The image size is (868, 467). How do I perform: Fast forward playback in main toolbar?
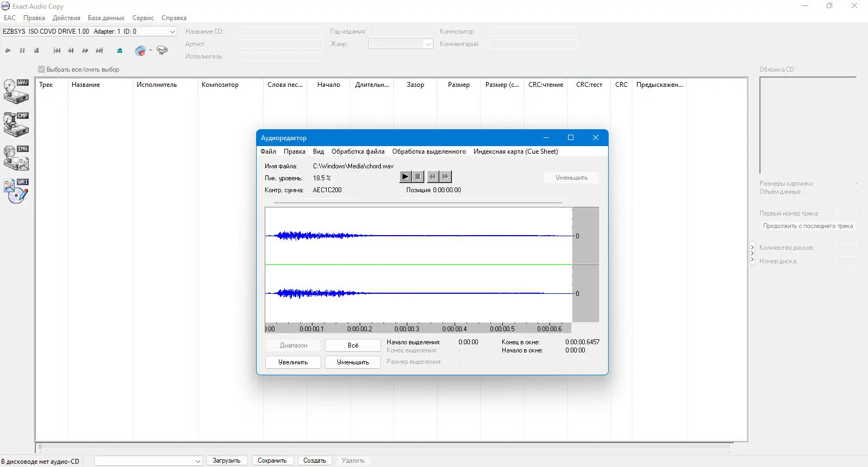[x=85, y=51]
